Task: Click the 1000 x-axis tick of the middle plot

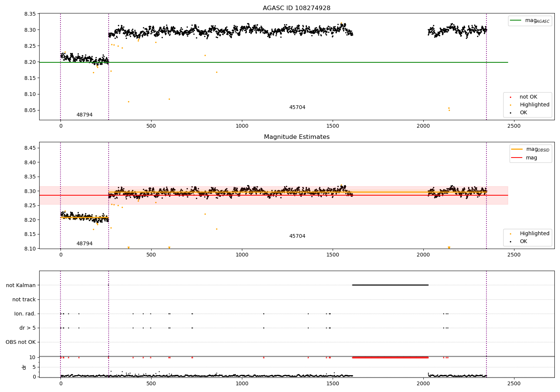Action: pyautogui.click(x=242, y=255)
